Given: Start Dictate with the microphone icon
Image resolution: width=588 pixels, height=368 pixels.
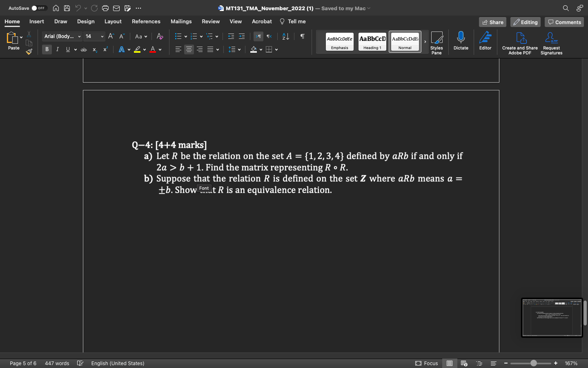Looking at the screenshot, I should click(461, 41).
